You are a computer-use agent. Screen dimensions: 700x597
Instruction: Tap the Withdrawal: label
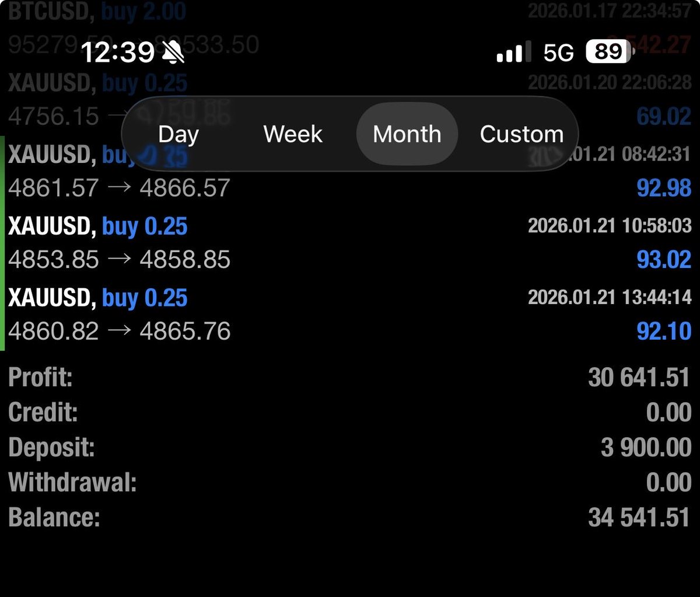(x=72, y=483)
